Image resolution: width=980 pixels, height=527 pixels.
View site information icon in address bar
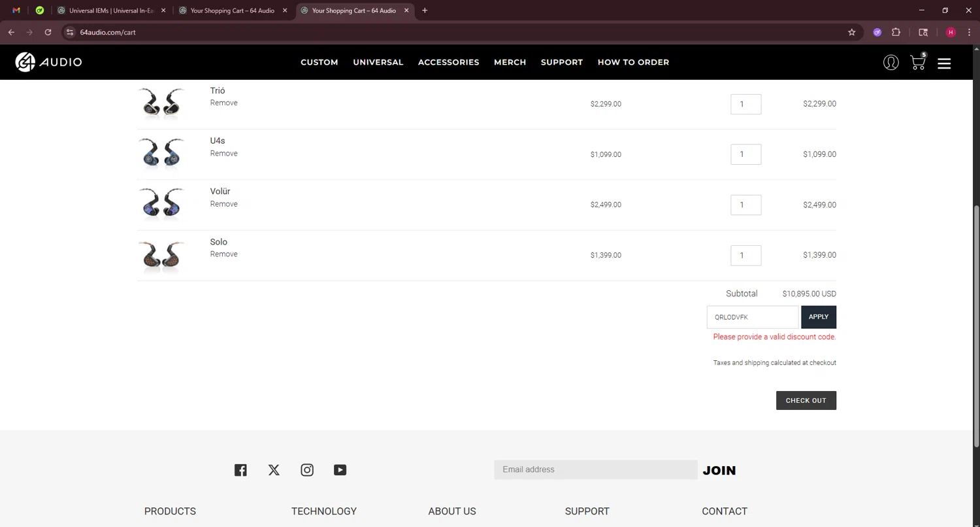tap(71, 32)
